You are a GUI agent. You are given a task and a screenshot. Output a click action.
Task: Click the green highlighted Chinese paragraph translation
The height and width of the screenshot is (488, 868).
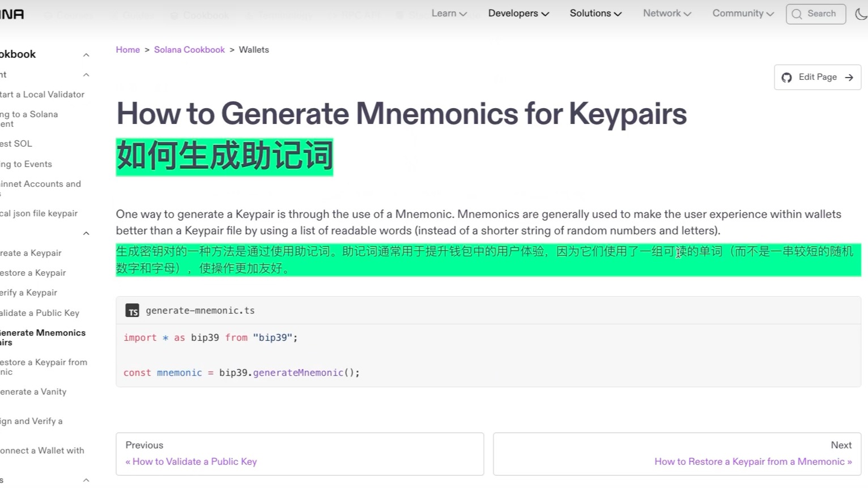488,260
